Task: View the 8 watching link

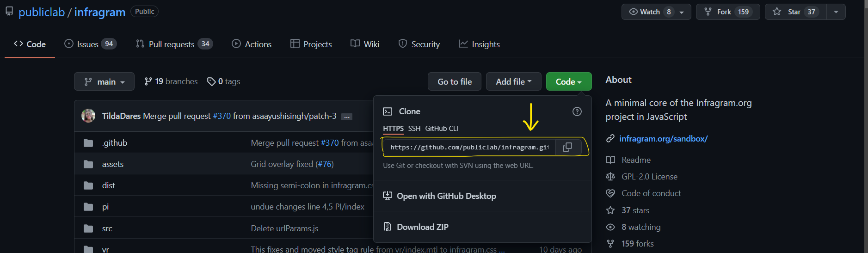Action: pyautogui.click(x=641, y=227)
